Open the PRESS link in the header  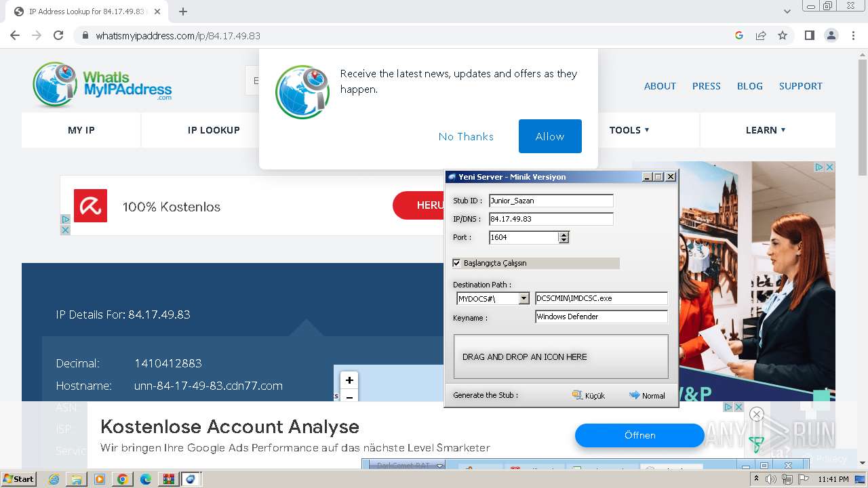pos(706,86)
